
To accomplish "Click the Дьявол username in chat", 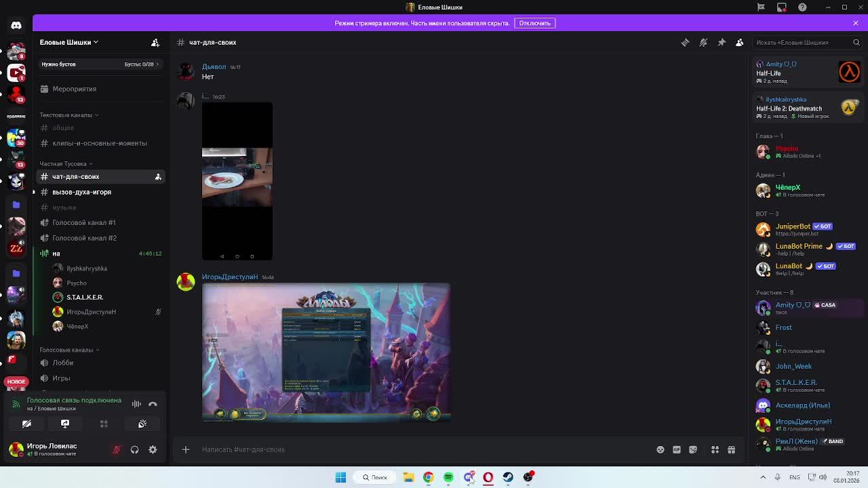I will [214, 66].
